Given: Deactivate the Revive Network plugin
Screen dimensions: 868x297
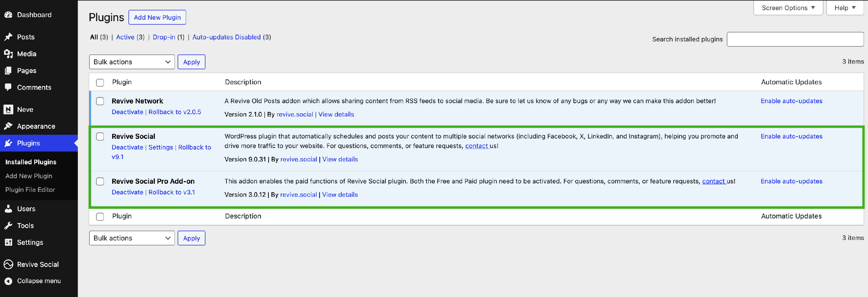Looking at the screenshot, I should point(127,112).
